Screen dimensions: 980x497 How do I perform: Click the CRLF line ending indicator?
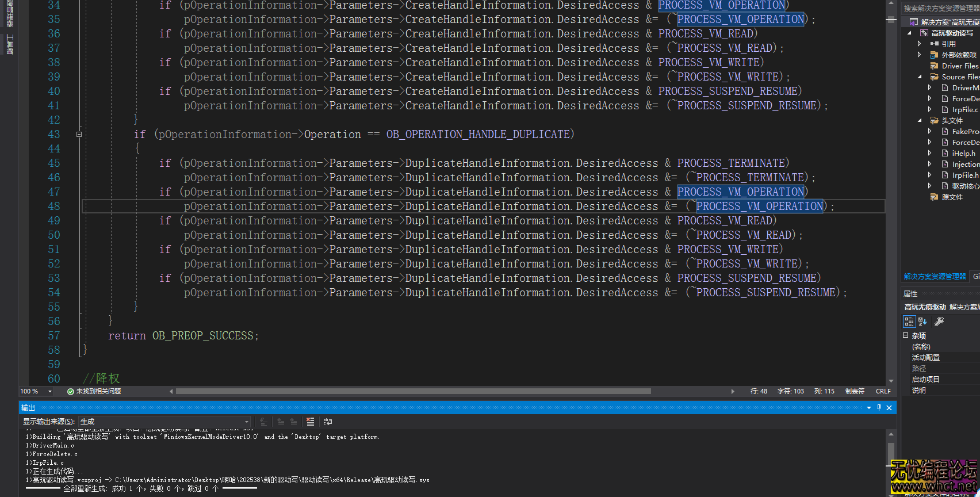point(883,391)
